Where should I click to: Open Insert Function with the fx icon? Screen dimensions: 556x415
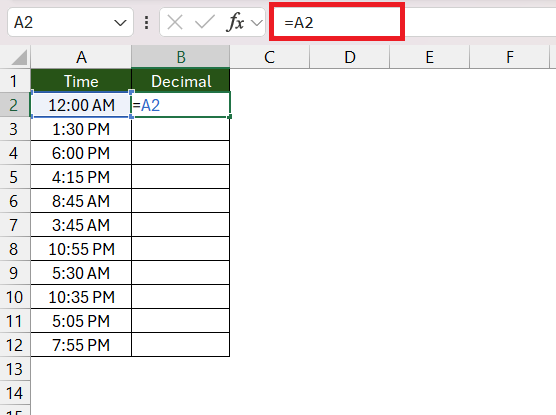(x=235, y=22)
